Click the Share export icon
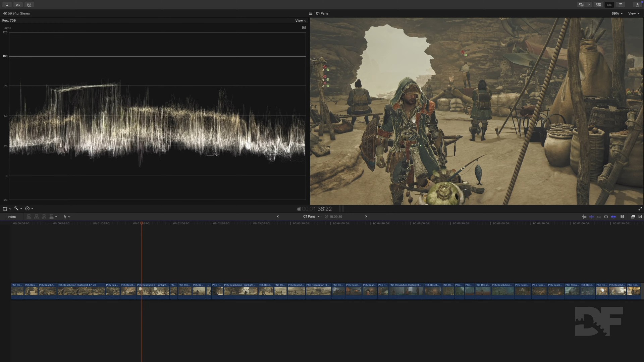644x362 pixels. [637, 5]
